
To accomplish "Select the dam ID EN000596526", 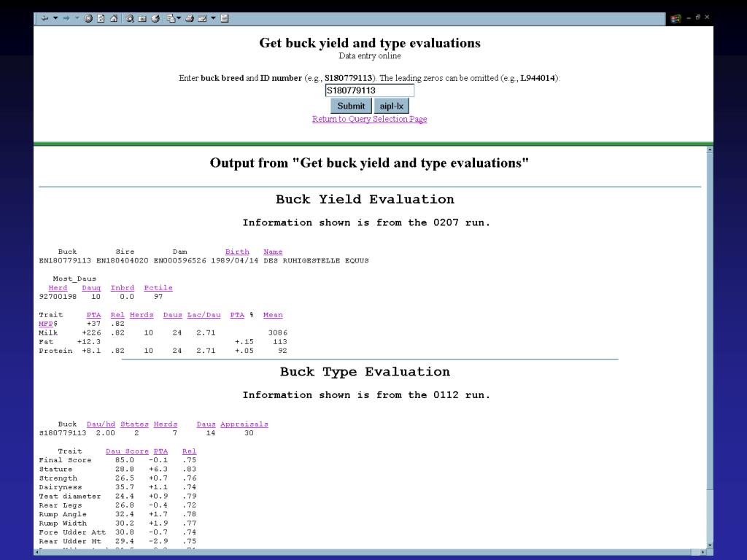I will [179, 260].
